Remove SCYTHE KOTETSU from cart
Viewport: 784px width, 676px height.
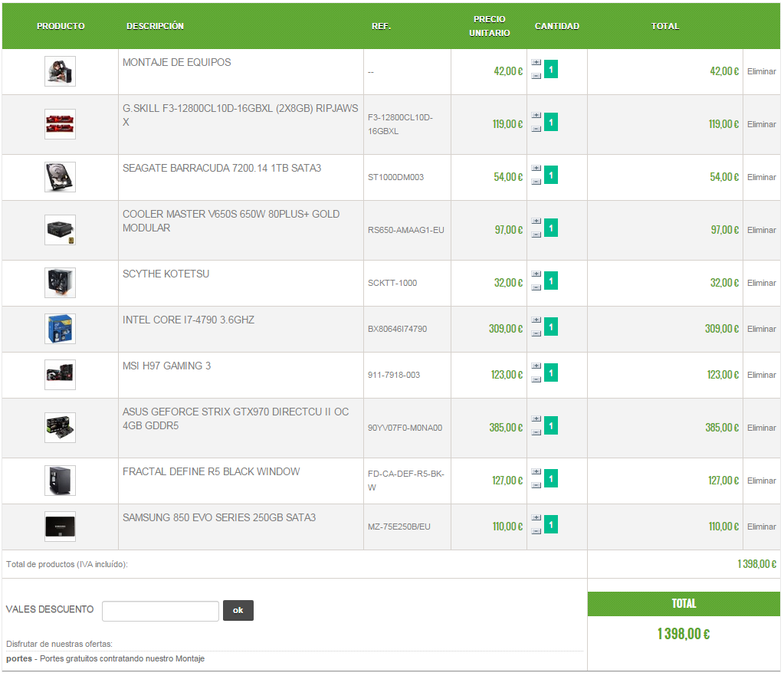click(762, 284)
